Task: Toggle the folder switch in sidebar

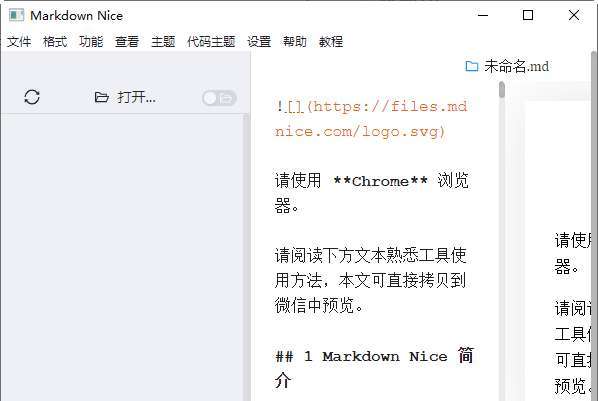Action: 219,98
